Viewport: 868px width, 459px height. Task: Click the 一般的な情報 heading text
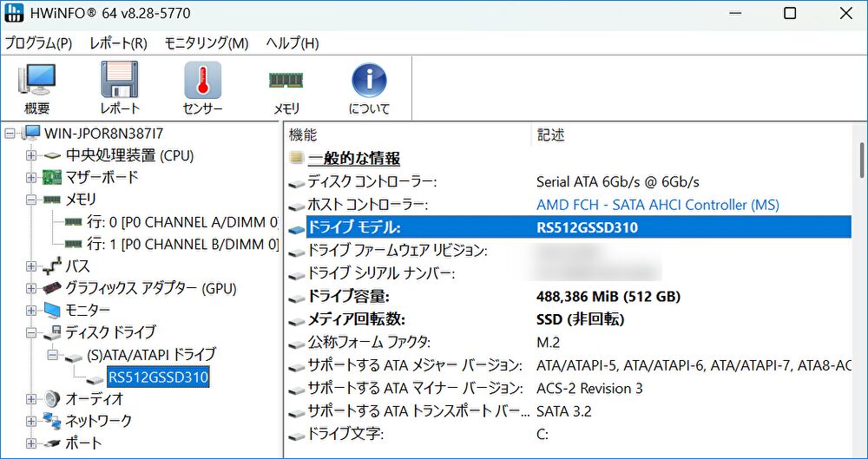[354, 159]
